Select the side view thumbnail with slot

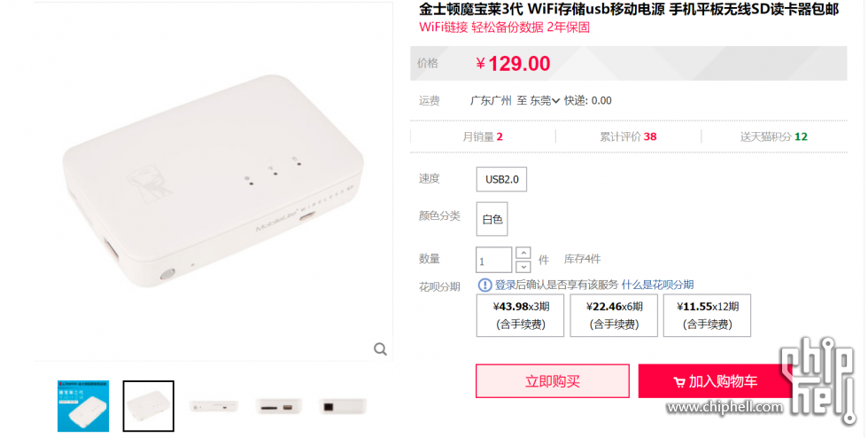(x=213, y=406)
